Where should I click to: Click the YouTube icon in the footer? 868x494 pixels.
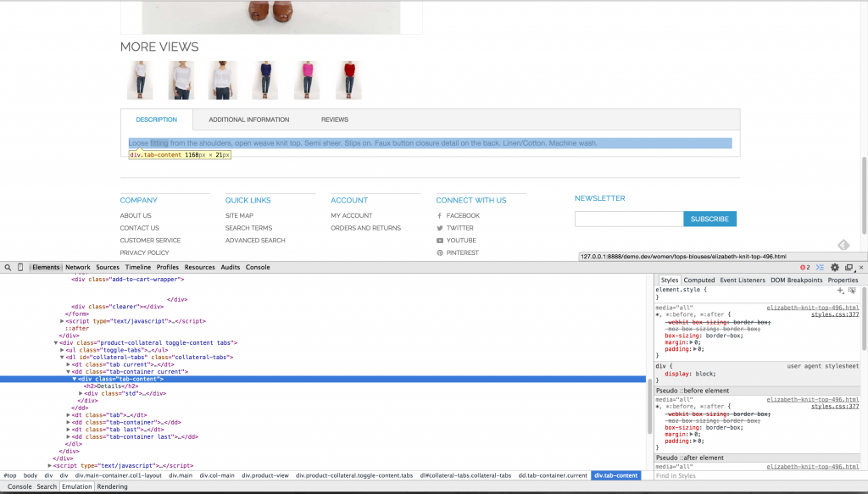[440, 241]
